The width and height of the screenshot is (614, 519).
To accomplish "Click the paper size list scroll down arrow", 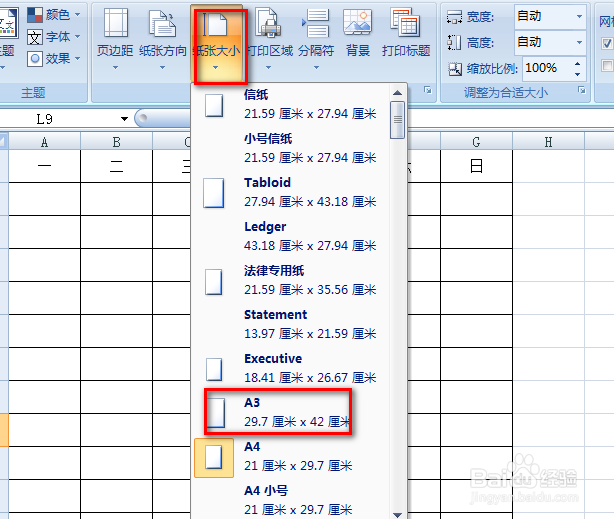I will click(x=397, y=515).
